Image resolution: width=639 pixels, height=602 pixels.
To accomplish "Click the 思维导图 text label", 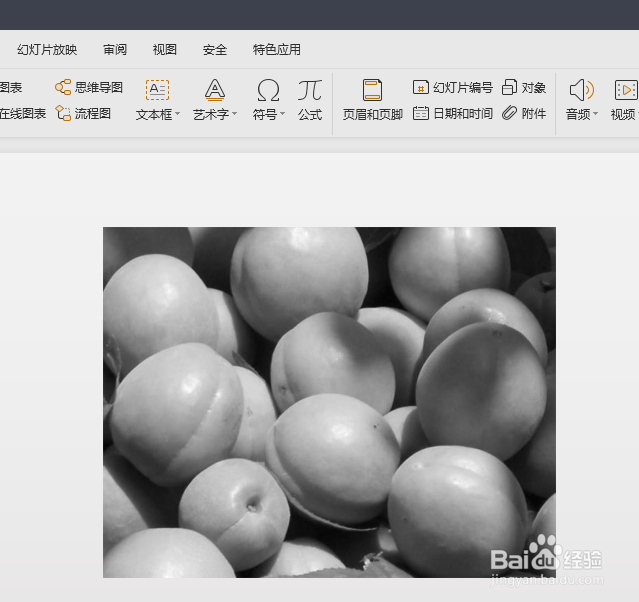I will [99, 87].
